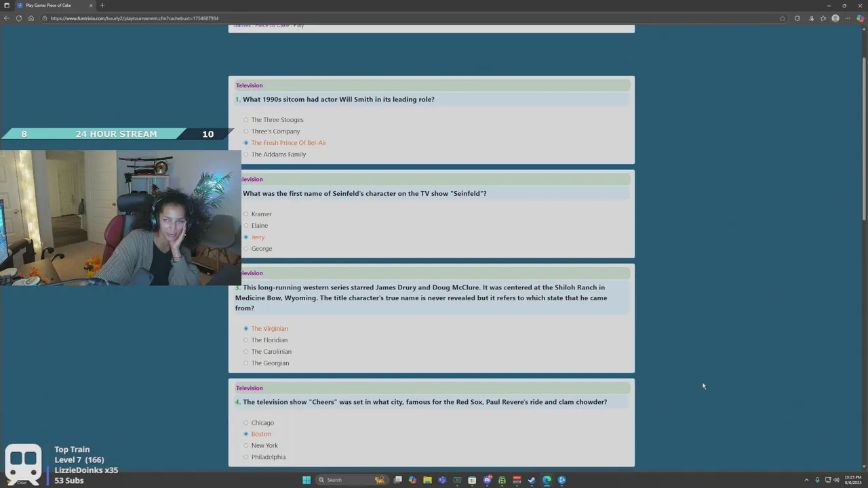868x488 pixels.
Task: Add this page to favorites star
Action: point(783,18)
